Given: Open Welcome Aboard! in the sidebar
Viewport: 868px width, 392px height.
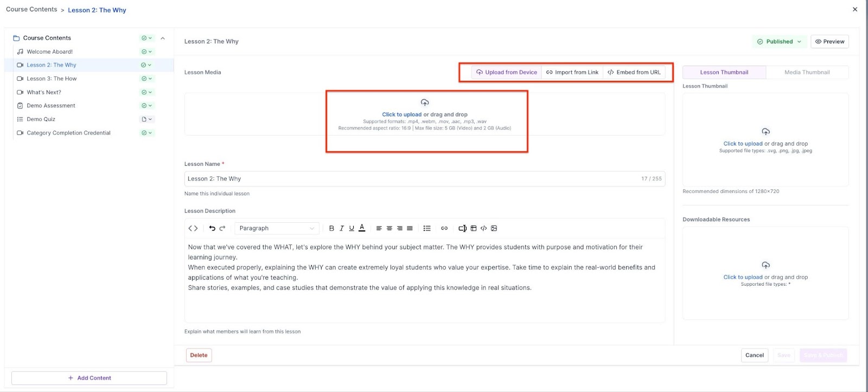Looking at the screenshot, I should (x=50, y=52).
